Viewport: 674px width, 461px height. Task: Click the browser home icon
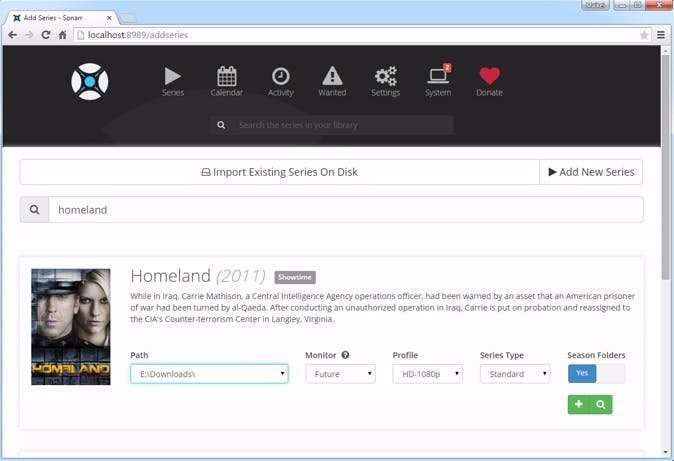62,35
